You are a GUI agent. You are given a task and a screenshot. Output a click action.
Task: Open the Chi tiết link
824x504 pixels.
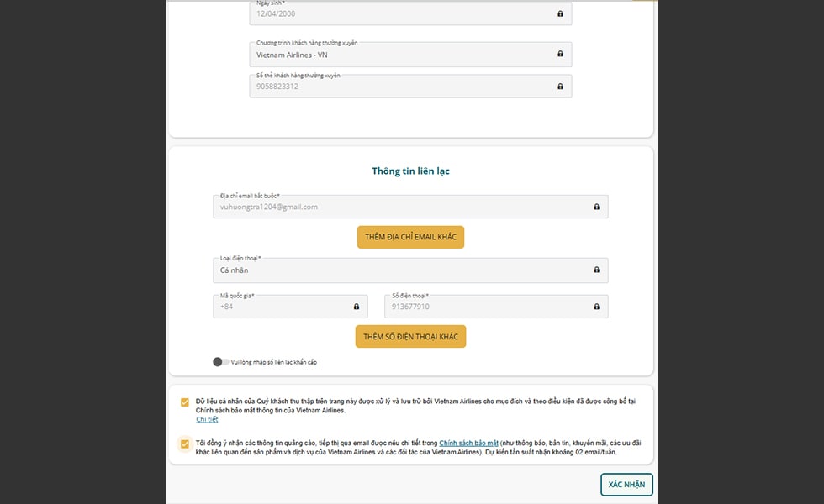coord(207,419)
